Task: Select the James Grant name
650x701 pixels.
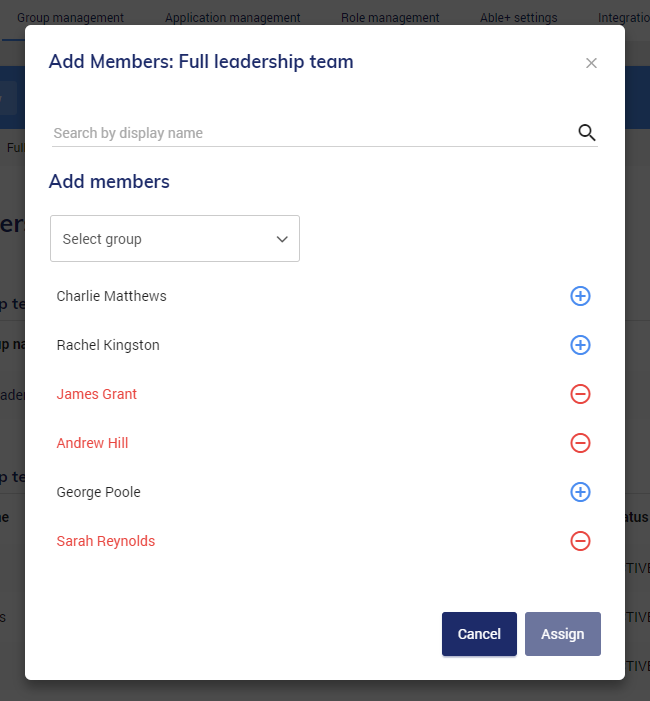Action: 97,394
